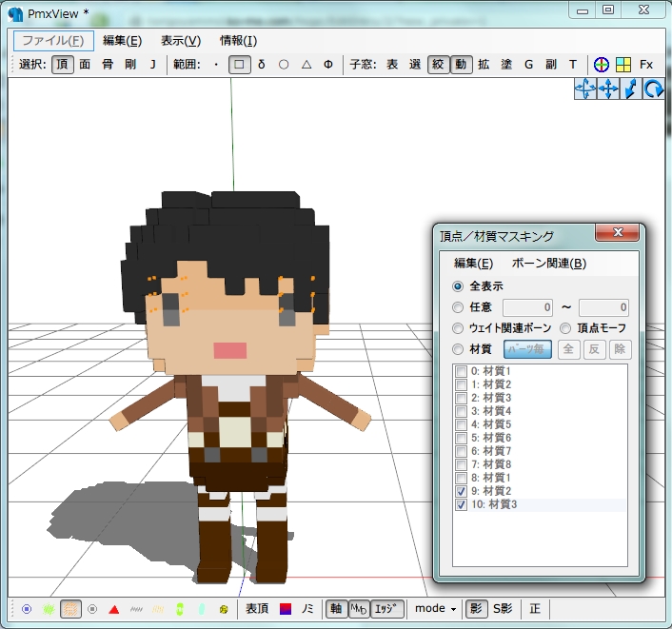Click first camera move arrows icon
This screenshot has height=629, width=672.
coord(585,89)
